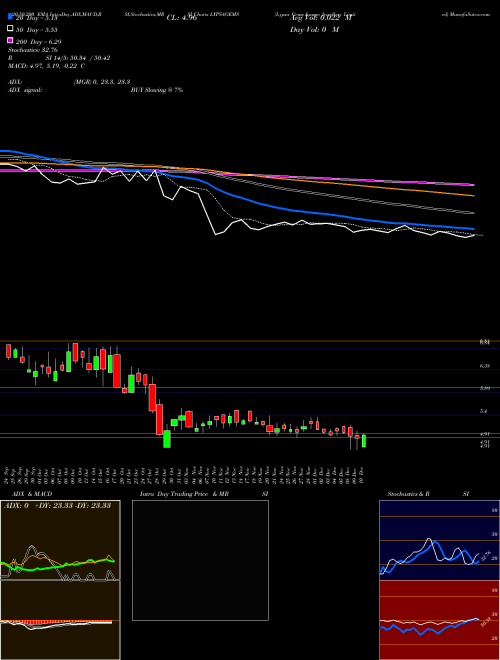Click the blue-background Stochastics chart
This screenshot has width=500, height=660.
click(439, 540)
